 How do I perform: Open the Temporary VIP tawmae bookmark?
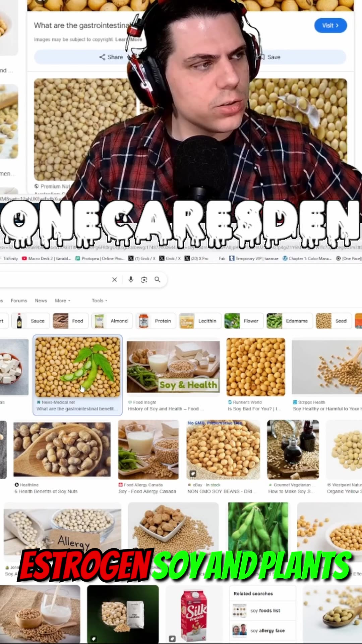(x=254, y=258)
